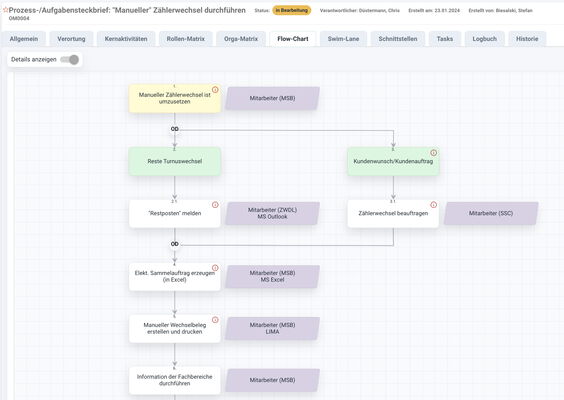Click the "Mitarbeiter (MSB) MS Excel" role box
564x400 pixels.
pyautogui.click(x=272, y=276)
